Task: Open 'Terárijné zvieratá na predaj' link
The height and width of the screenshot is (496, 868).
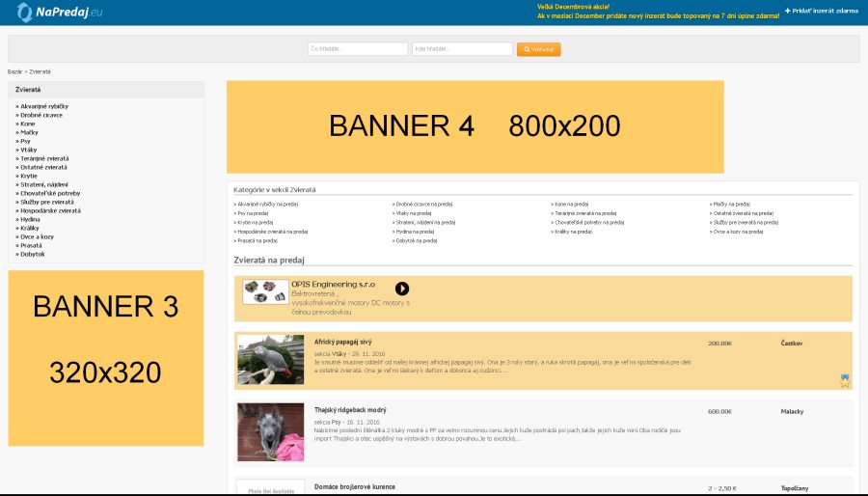Action: tap(585, 213)
